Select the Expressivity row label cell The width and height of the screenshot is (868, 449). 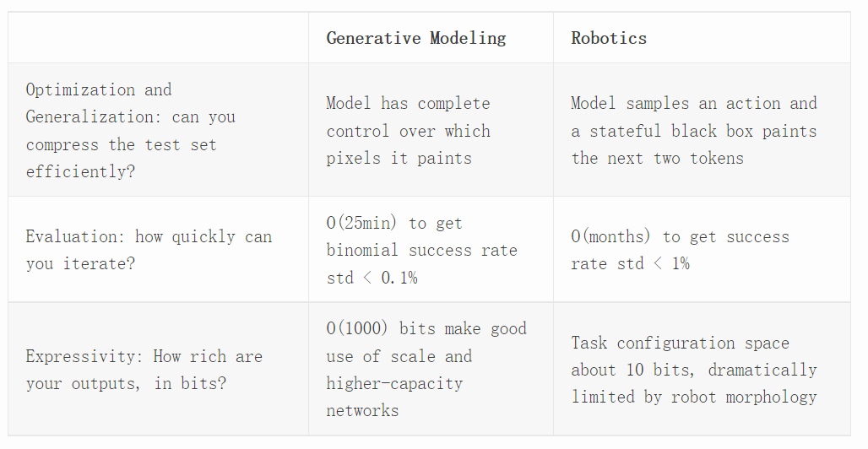pos(144,370)
